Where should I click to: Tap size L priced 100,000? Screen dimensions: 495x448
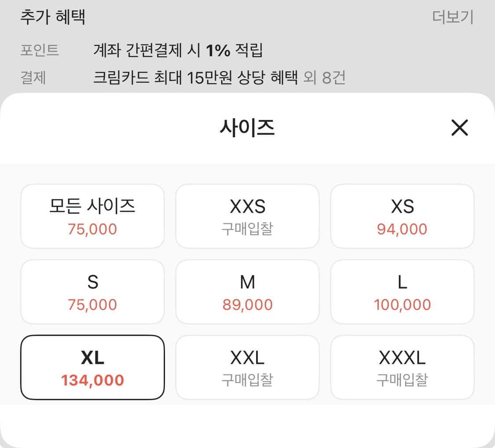click(x=402, y=292)
